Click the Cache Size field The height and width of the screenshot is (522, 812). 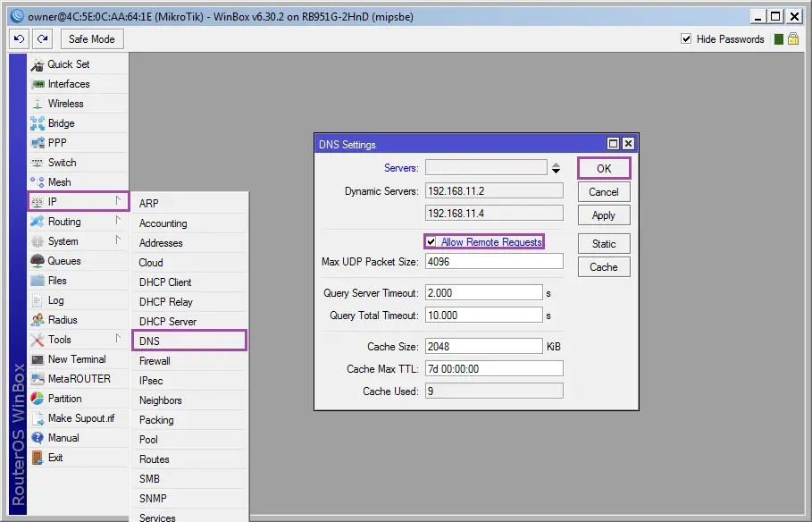point(483,346)
